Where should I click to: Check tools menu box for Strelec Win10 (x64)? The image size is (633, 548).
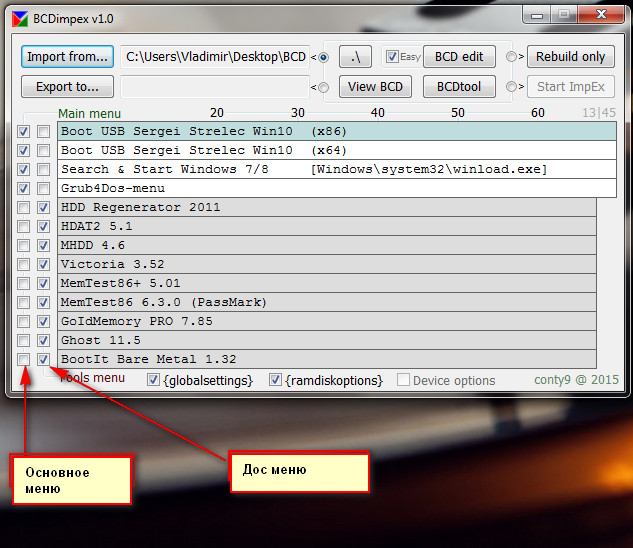click(44, 150)
